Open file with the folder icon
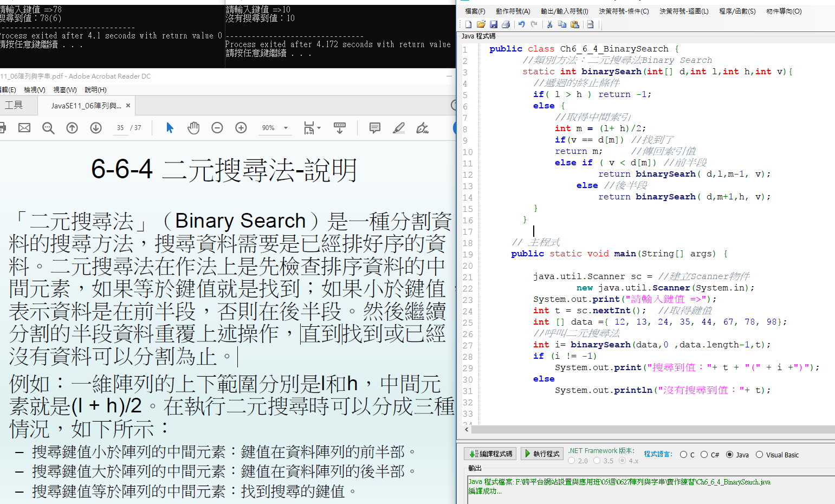The image size is (835, 504). [x=481, y=24]
